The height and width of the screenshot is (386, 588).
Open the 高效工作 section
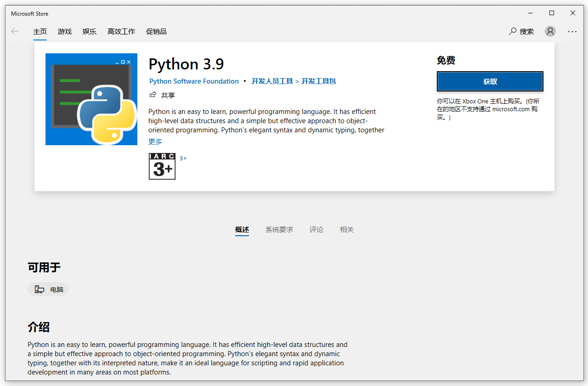(x=121, y=31)
